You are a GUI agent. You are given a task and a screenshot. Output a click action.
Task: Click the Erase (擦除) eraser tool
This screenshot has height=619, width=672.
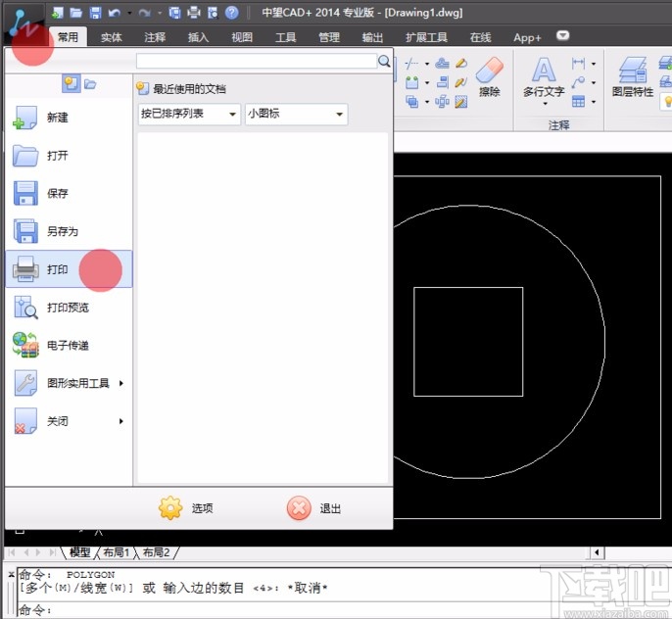(x=490, y=77)
